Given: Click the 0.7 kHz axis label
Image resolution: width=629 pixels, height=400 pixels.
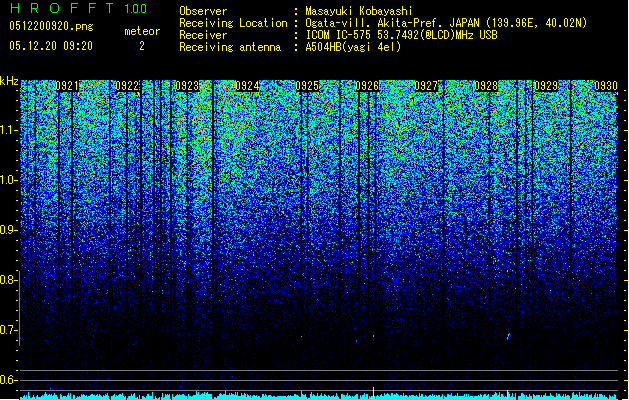Looking at the screenshot, I should (x=9, y=330).
